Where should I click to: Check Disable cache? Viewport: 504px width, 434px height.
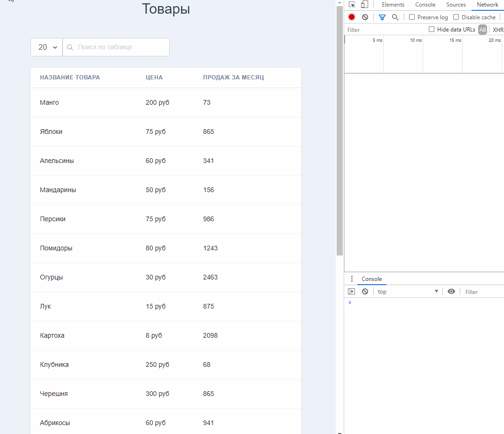[x=456, y=17]
